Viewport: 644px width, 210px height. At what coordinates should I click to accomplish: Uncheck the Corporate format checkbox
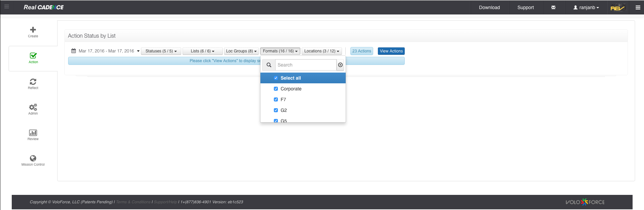point(276,89)
